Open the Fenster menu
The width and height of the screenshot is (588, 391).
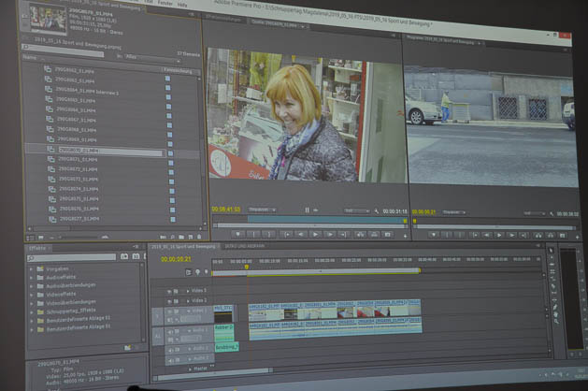coord(165,3)
